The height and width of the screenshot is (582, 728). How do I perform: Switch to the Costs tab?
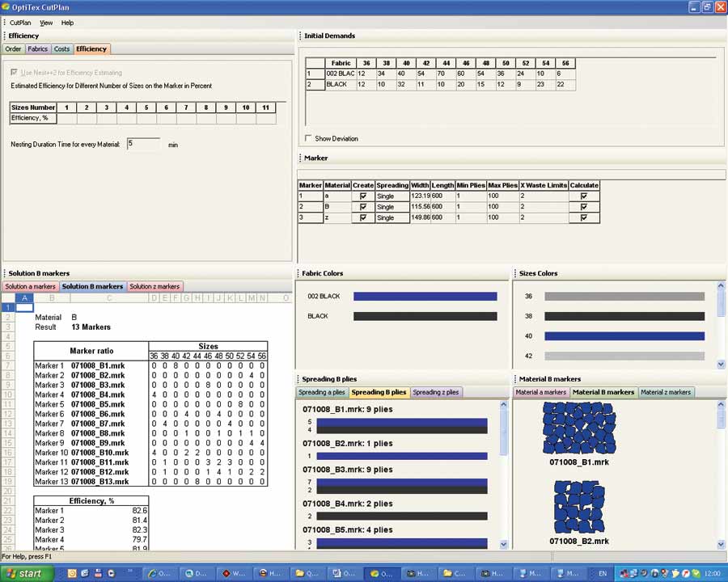coord(61,49)
